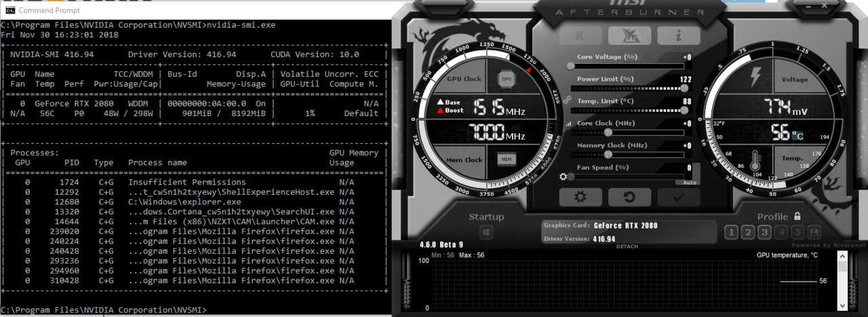Launch the Kombustor stress test (K button)

click(x=580, y=36)
